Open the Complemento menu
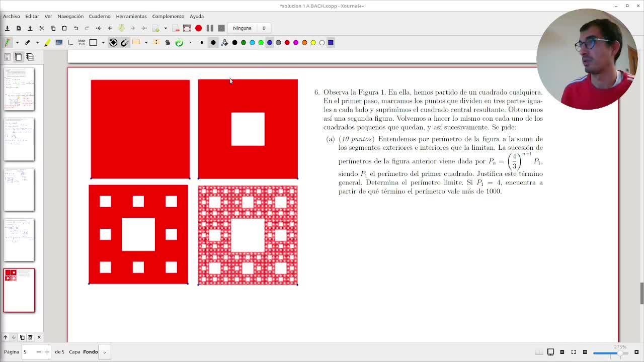 click(168, 16)
